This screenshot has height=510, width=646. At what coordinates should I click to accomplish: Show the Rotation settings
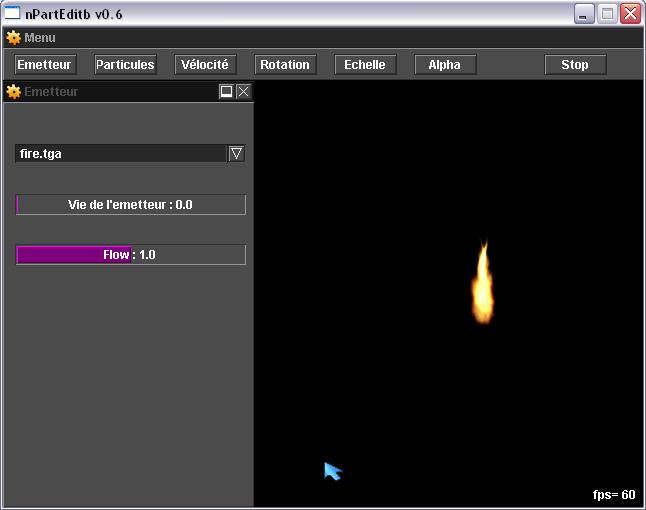pos(285,65)
